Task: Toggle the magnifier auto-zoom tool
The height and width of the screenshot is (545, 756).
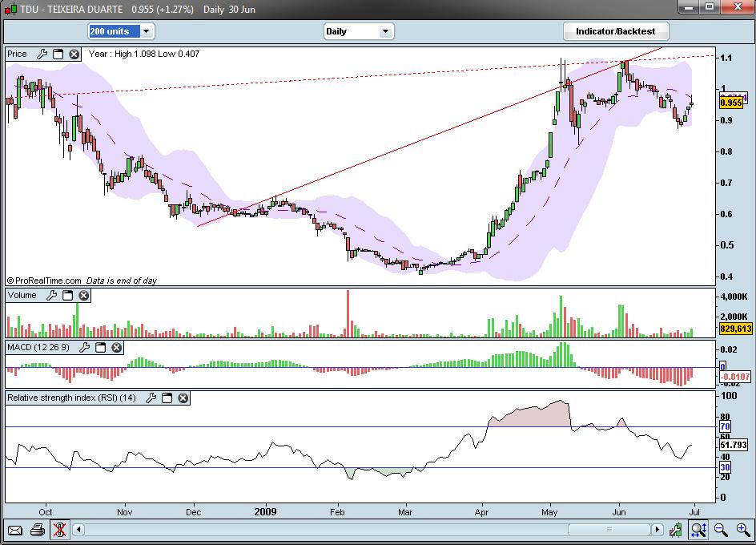Action: point(698,530)
